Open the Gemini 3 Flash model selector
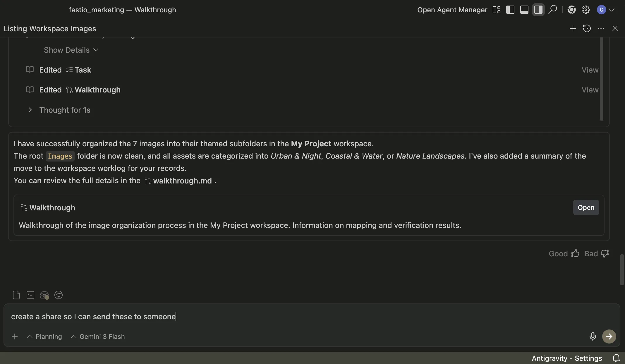Image resolution: width=625 pixels, height=364 pixels. [x=98, y=336]
